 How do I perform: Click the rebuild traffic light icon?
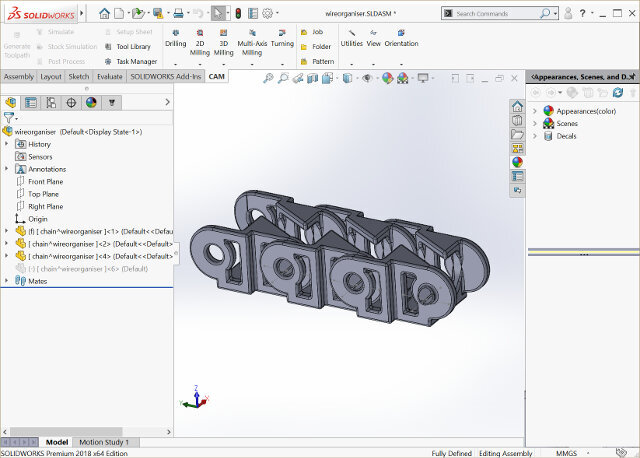tap(236, 14)
